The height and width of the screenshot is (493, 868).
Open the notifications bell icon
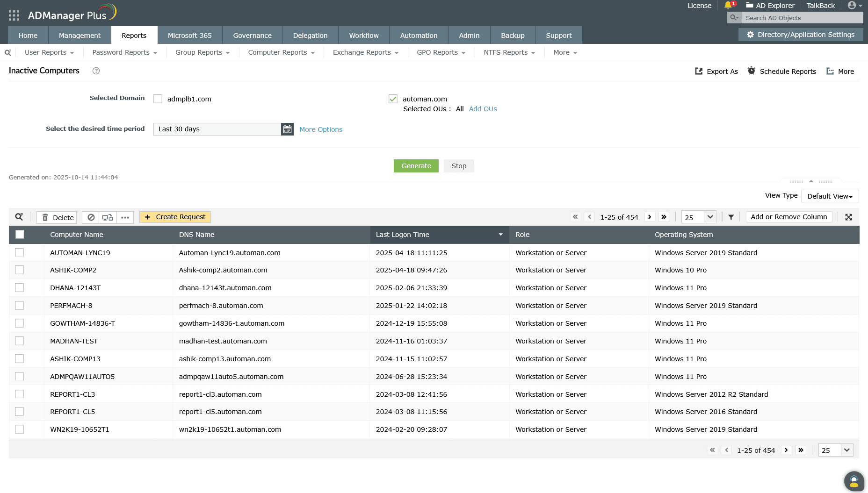(729, 6)
